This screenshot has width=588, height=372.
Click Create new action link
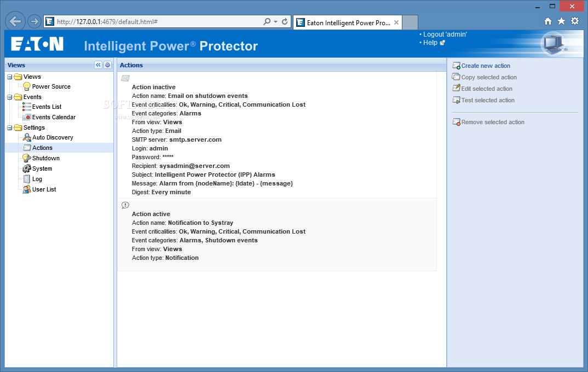pos(486,66)
